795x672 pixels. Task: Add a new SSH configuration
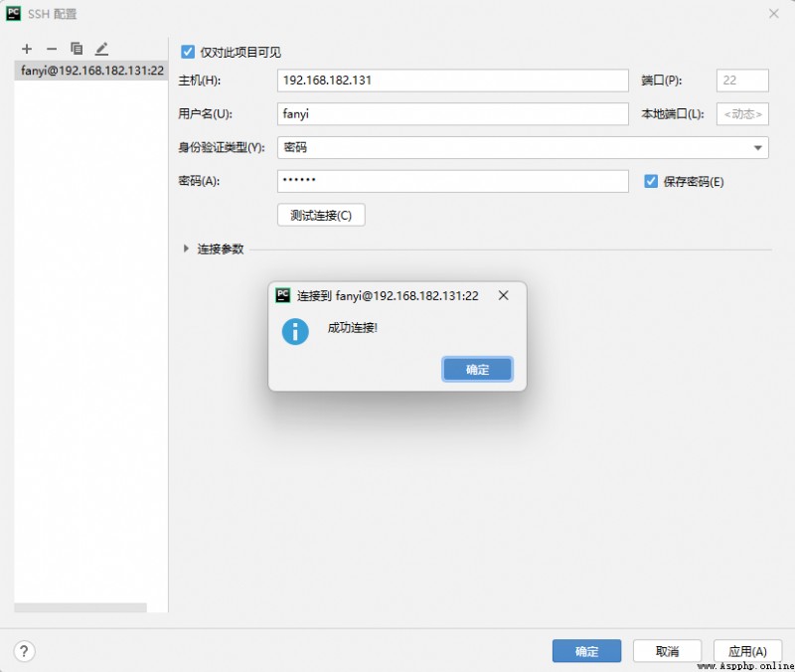point(27,49)
